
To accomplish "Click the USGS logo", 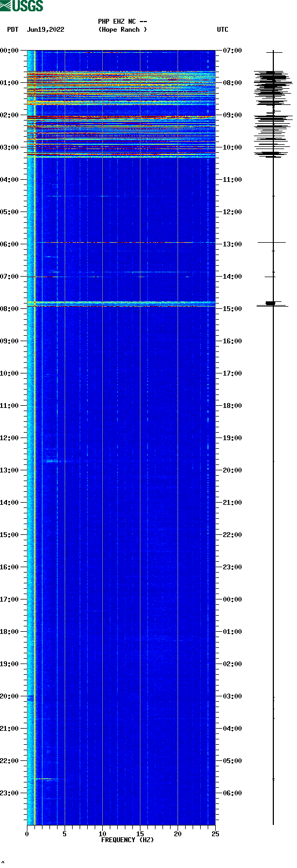I will [x=22, y=6].
